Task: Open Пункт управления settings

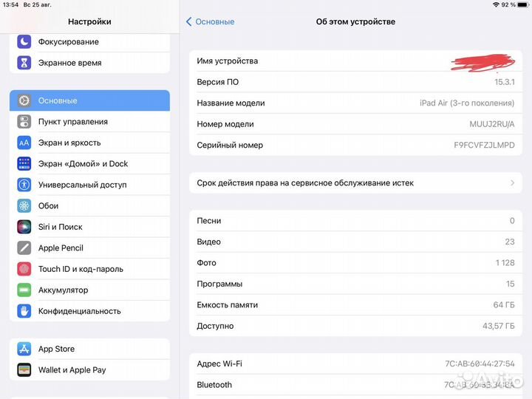Action: (x=89, y=122)
